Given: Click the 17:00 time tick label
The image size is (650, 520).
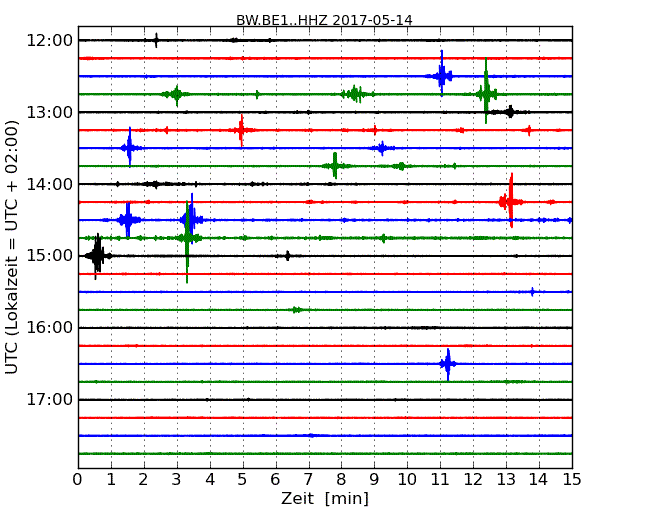Looking at the screenshot, I should 50,400.
